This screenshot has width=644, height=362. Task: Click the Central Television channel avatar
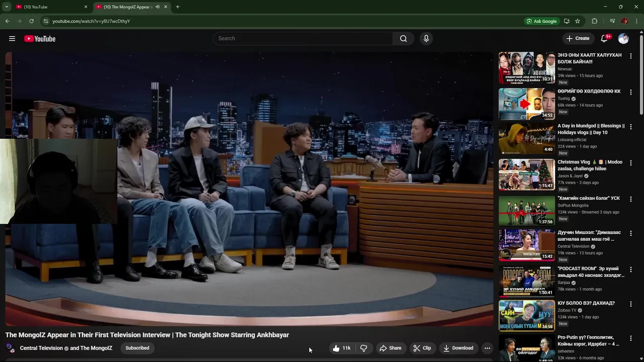(x=11, y=348)
